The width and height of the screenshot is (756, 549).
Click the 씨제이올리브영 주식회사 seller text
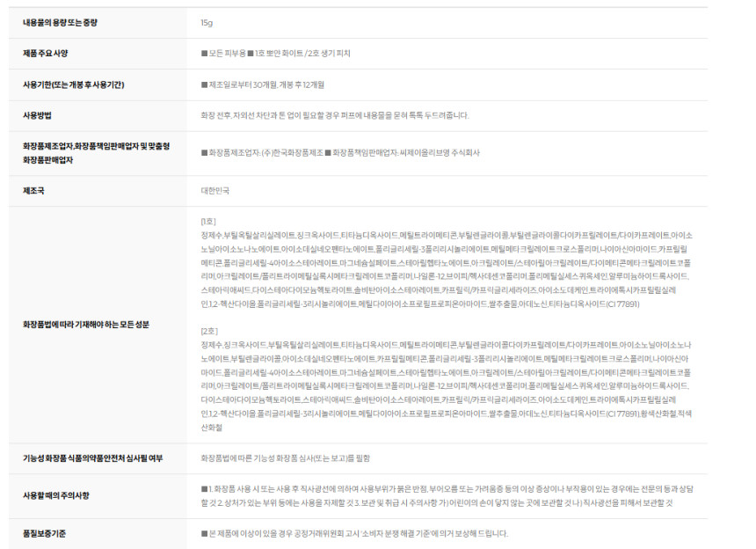click(x=440, y=153)
